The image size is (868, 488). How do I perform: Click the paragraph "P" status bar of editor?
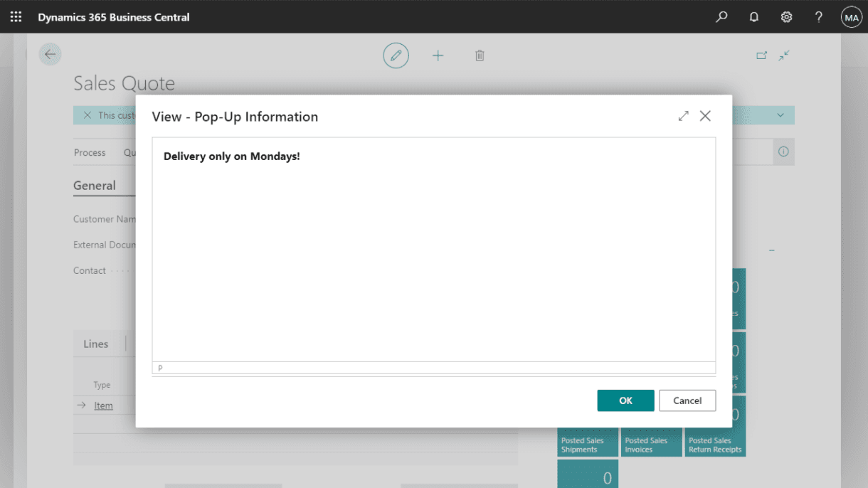[433, 368]
